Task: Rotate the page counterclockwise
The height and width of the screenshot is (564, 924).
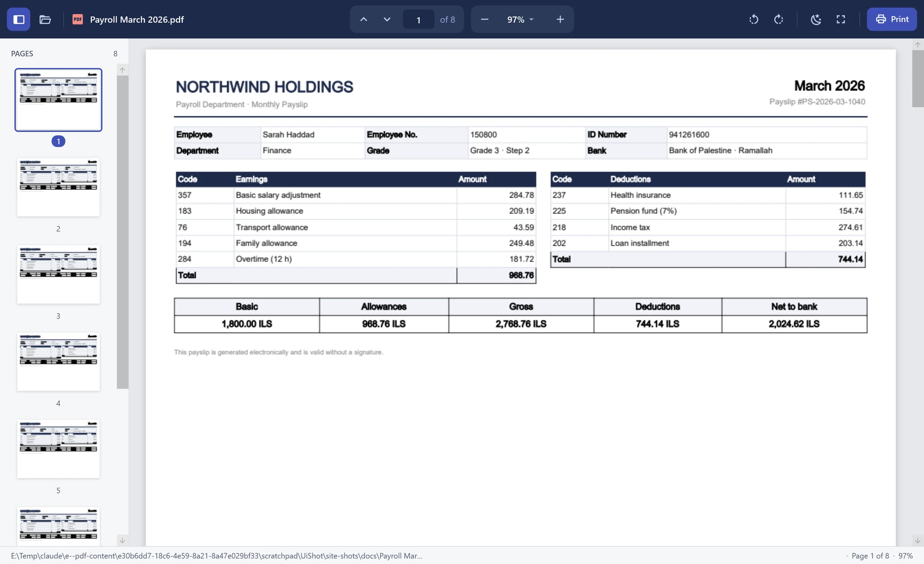Action: pyautogui.click(x=754, y=19)
